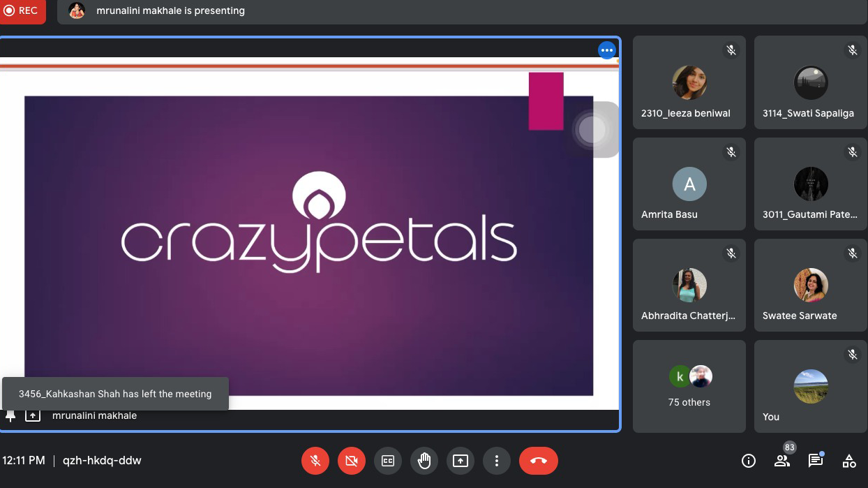The height and width of the screenshot is (488, 868).
Task: Leave the call with red button
Action: pyautogui.click(x=539, y=461)
